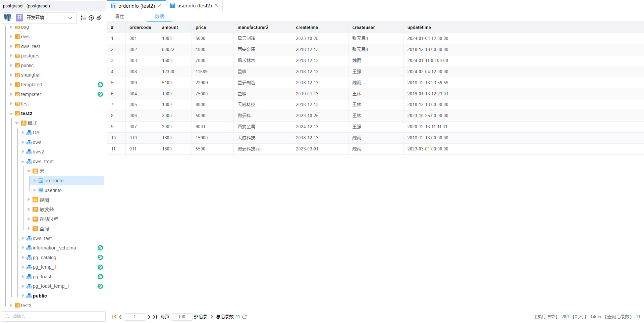This screenshot has height=323, width=644.
Task: Select the userinfo table in the tree
Action: click(53, 190)
